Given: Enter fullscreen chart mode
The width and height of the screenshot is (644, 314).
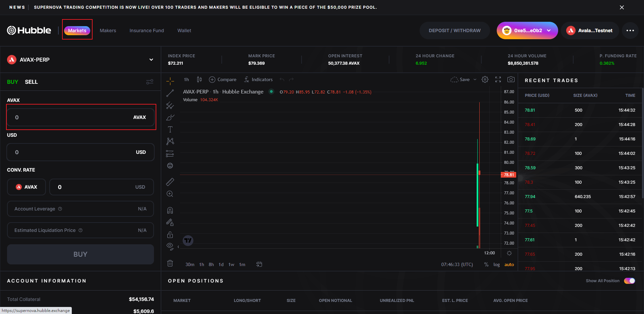Looking at the screenshot, I should tap(498, 79).
